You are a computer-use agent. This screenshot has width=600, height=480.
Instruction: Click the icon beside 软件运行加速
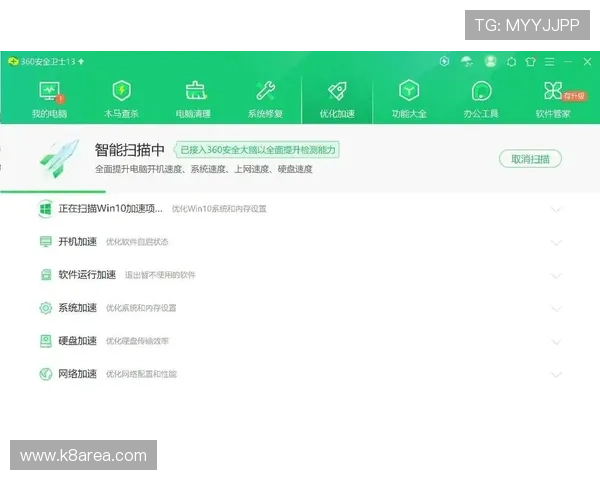[x=46, y=275]
